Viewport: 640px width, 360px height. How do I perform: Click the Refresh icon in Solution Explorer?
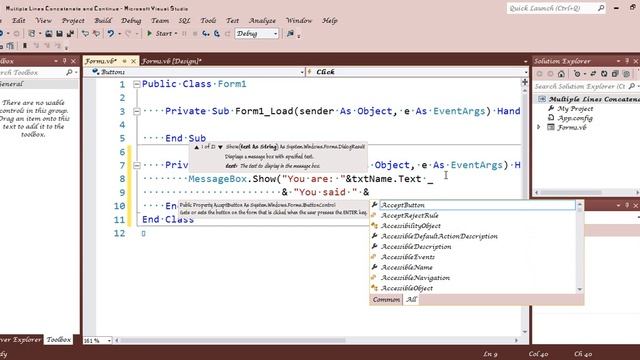click(x=604, y=74)
